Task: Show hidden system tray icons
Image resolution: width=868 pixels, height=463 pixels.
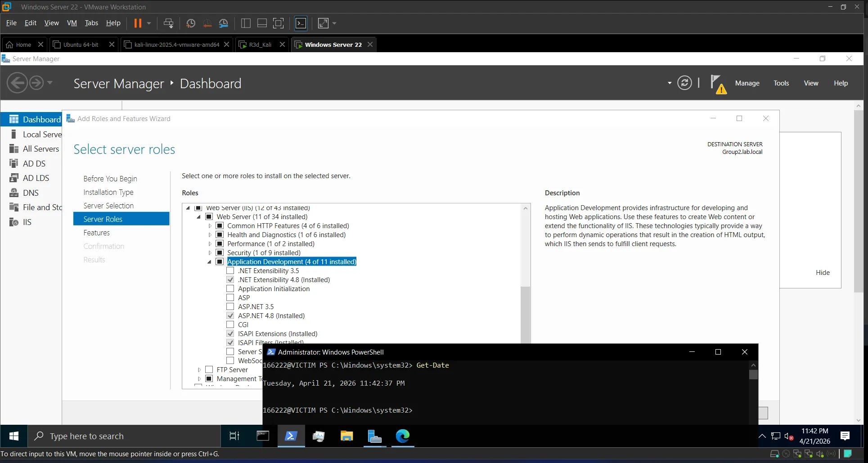Action: click(762, 436)
